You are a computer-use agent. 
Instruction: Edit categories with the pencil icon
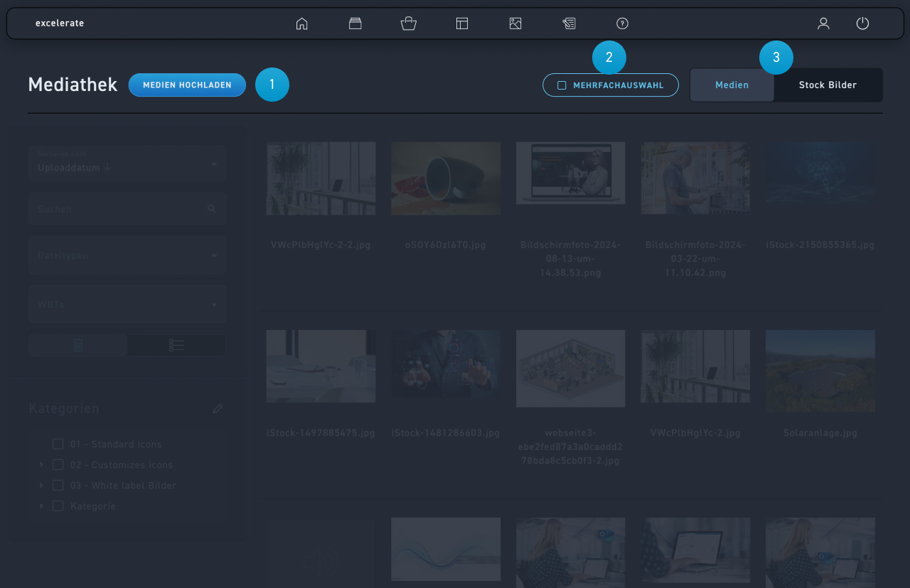(x=218, y=409)
